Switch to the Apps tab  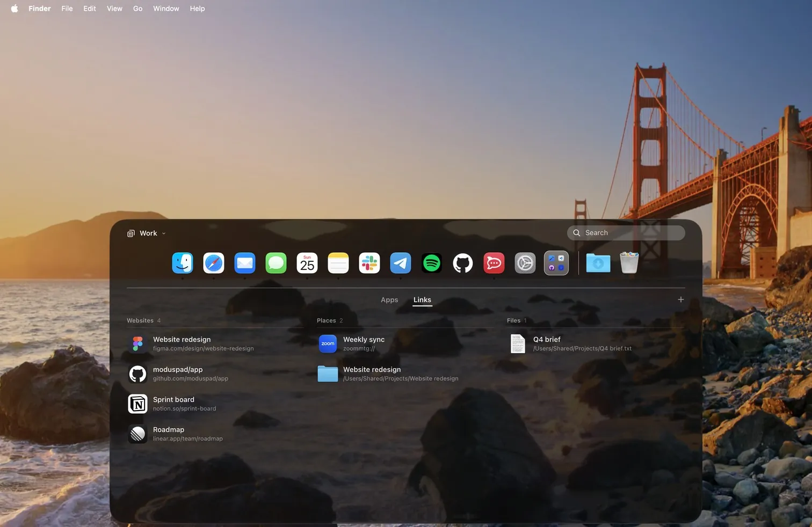389,299
